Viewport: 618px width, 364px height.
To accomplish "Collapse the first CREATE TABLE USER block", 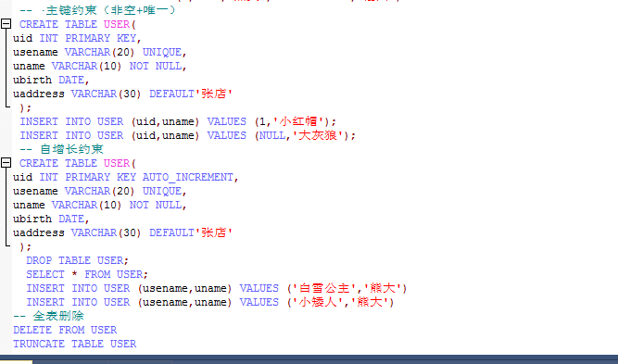I will pyautogui.click(x=6, y=24).
